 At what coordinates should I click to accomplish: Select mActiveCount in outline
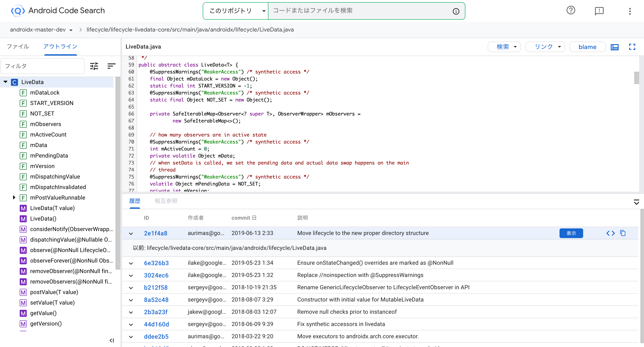[x=48, y=135]
